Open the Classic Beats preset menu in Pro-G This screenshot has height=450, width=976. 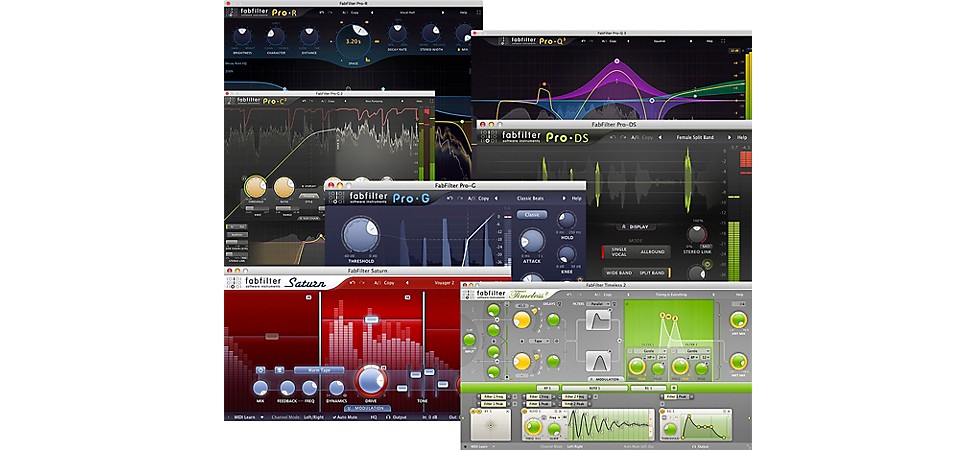[x=530, y=198]
